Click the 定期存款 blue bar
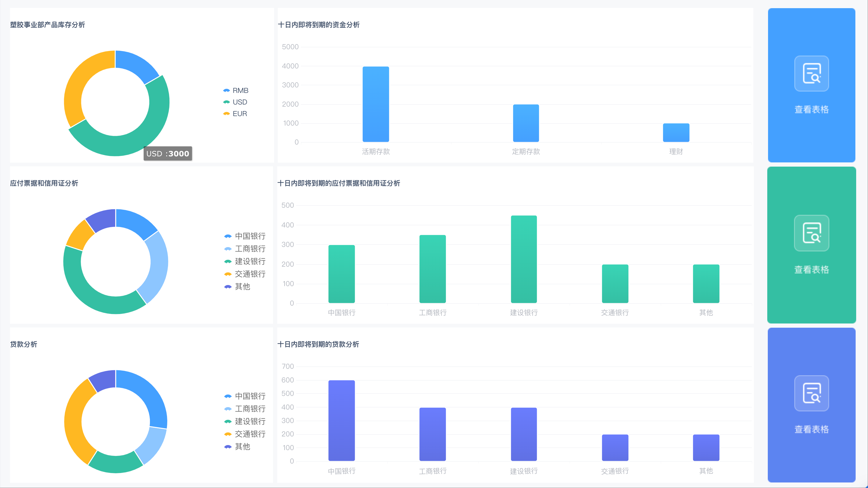The height and width of the screenshot is (488, 868). click(526, 123)
